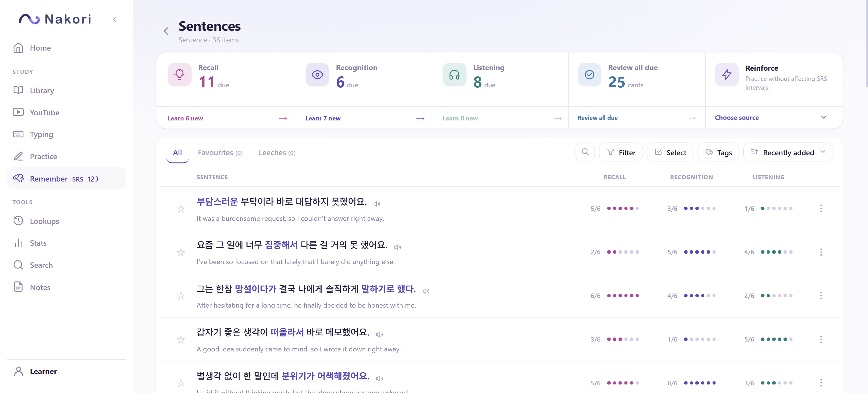
Task: Switch to the All tab
Action: (x=177, y=153)
